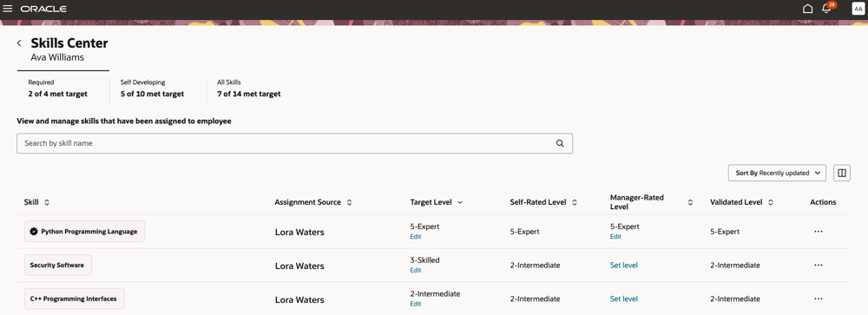This screenshot has width=868, height=315.
Task: Click Lora Waters in Security Software row
Action: 299,266
